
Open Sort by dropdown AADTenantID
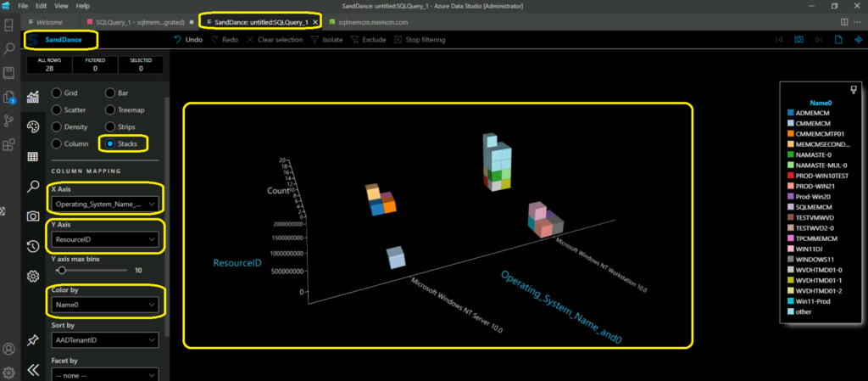[104, 339]
